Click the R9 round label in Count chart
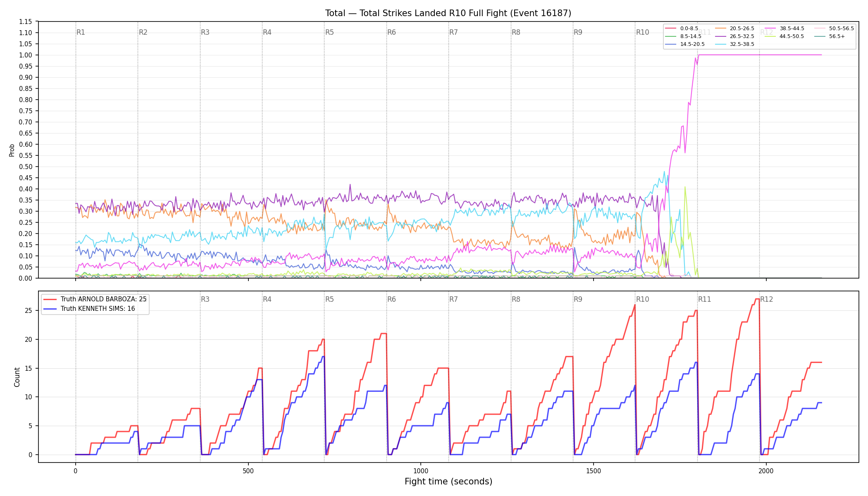The image size is (868, 496). click(578, 299)
